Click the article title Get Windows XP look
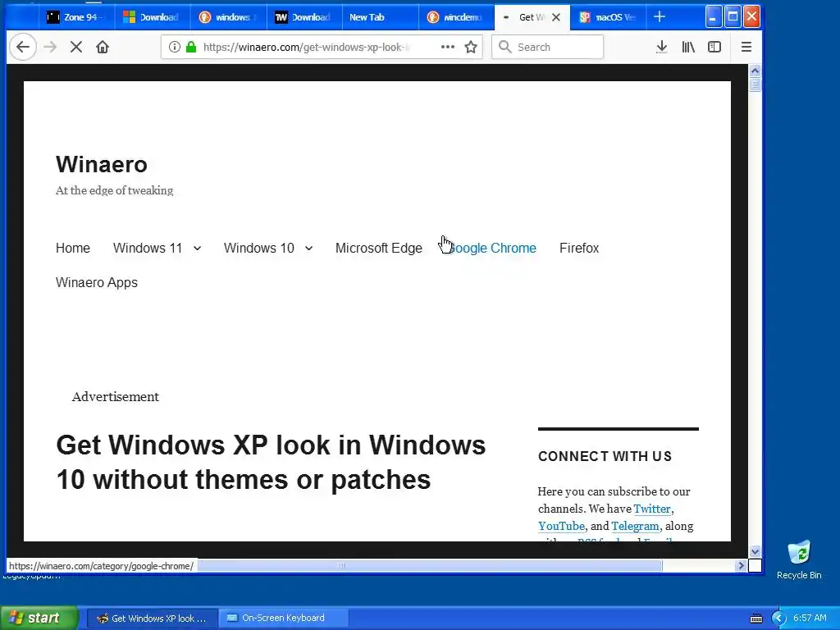 (271, 462)
